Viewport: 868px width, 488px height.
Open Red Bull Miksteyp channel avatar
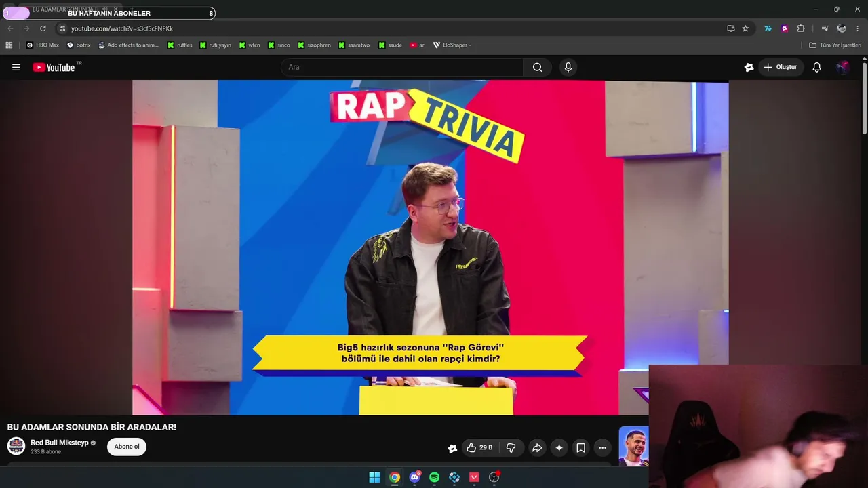coord(16,446)
